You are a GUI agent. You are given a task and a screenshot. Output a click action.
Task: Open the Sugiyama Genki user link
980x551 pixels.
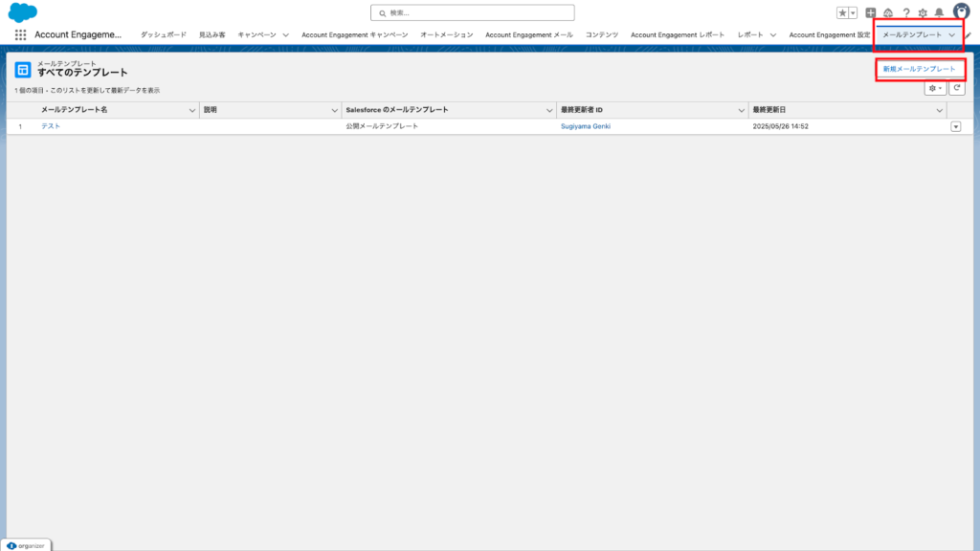click(586, 126)
